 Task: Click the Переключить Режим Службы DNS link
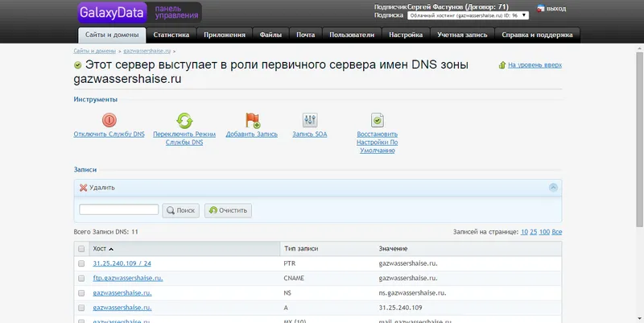[x=184, y=139]
